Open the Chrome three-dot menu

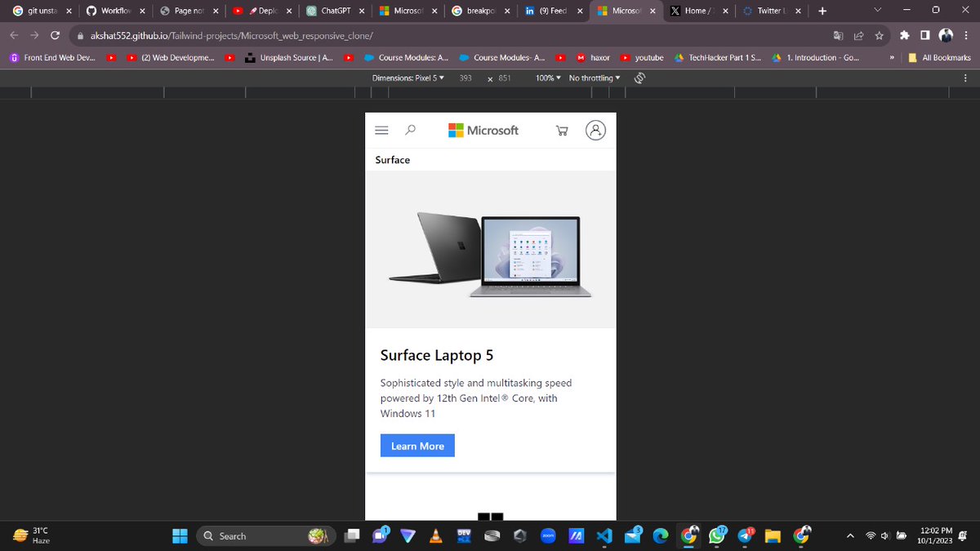point(966,36)
